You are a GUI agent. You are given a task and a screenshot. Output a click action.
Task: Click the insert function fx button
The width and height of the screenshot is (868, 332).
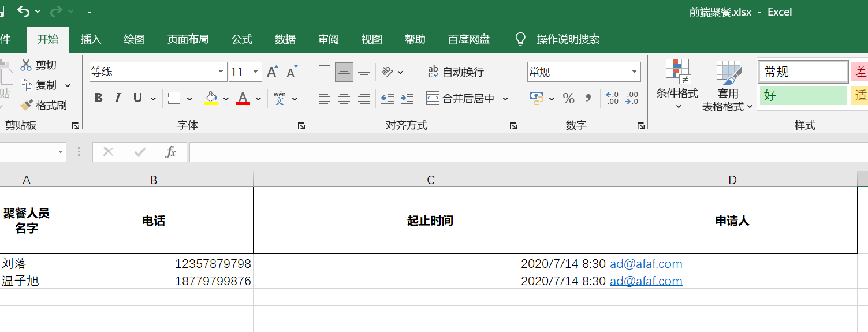coord(170,152)
